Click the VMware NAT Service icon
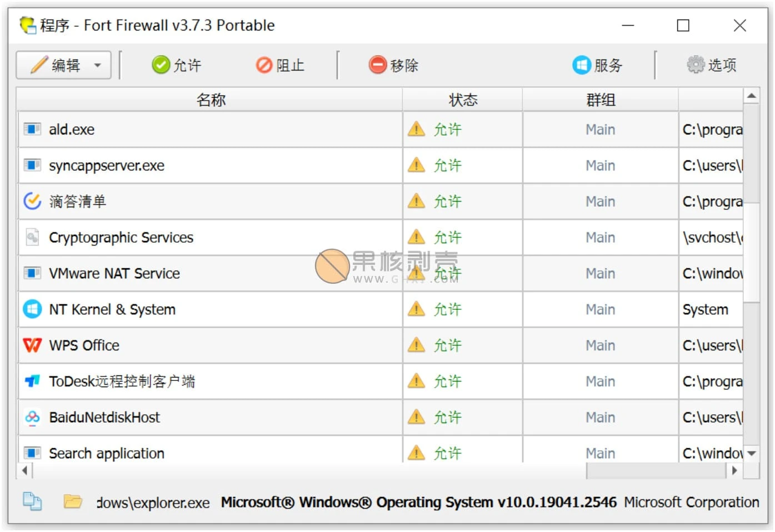The width and height of the screenshot is (775, 532). [x=32, y=273]
